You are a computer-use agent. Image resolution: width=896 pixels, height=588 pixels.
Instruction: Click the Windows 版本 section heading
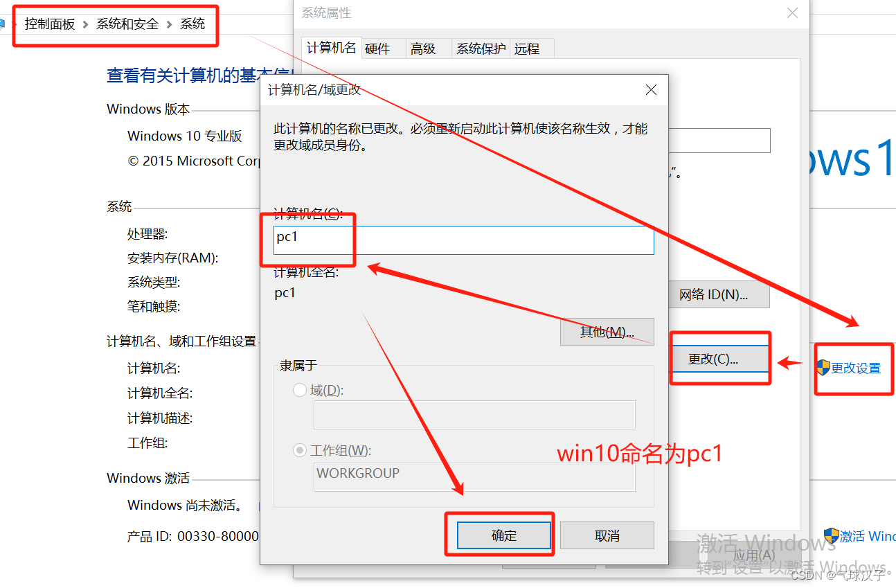pos(148,109)
